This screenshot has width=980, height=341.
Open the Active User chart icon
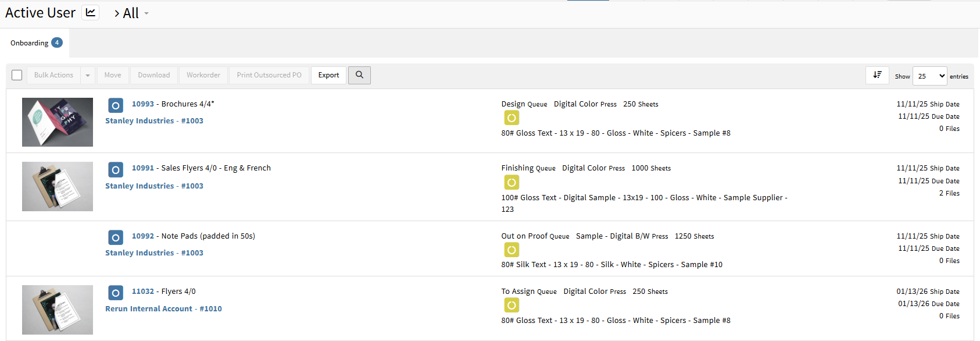point(90,13)
